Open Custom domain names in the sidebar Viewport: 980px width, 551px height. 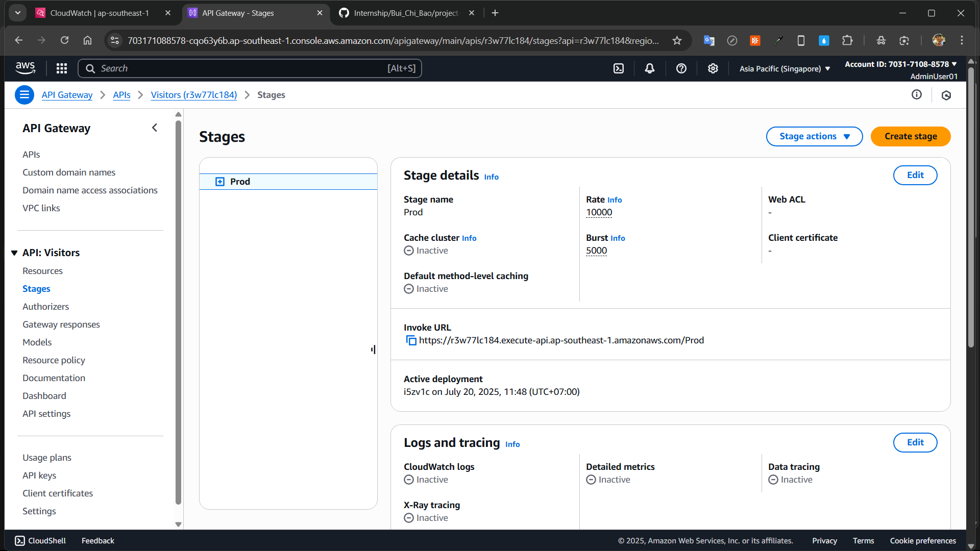tap(69, 172)
